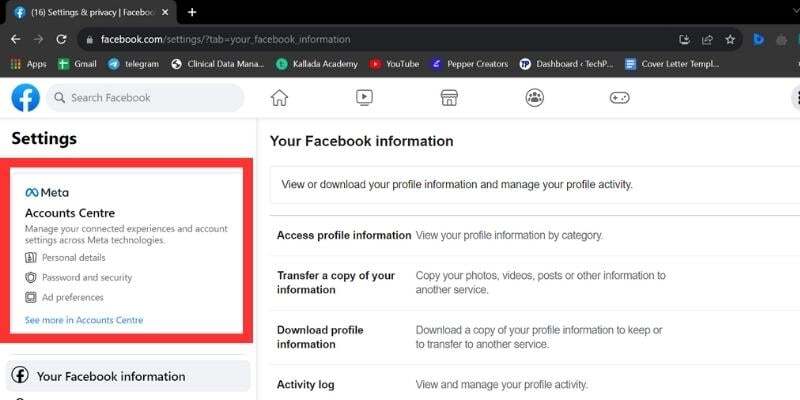Open the Cover Letter Templ... bookmark
This screenshot has height=400, width=800.
point(672,64)
